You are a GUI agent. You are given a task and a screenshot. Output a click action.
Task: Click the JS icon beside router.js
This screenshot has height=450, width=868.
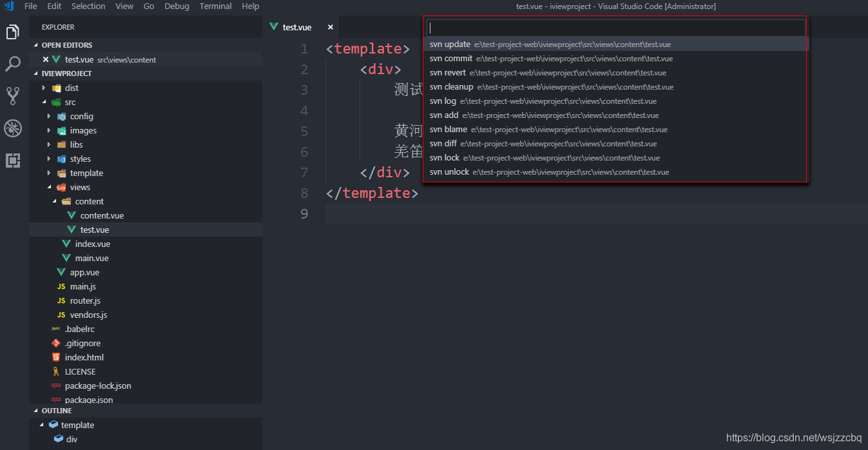click(x=61, y=300)
